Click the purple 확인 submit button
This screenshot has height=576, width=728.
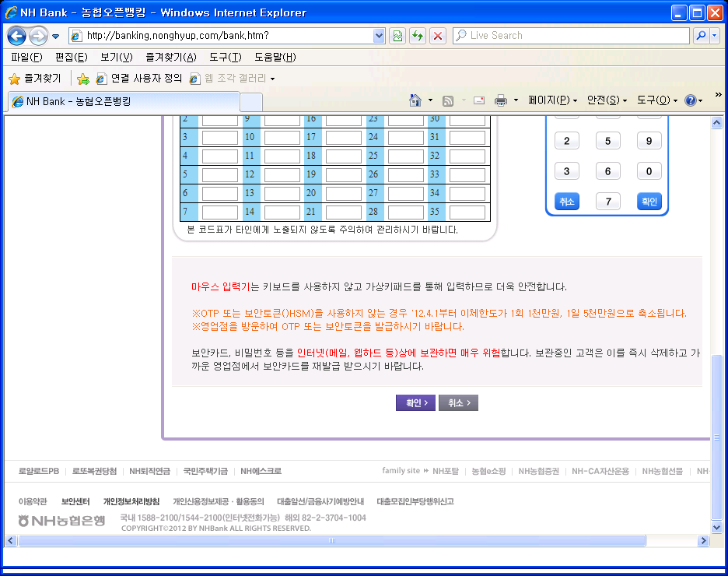coord(415,402)
